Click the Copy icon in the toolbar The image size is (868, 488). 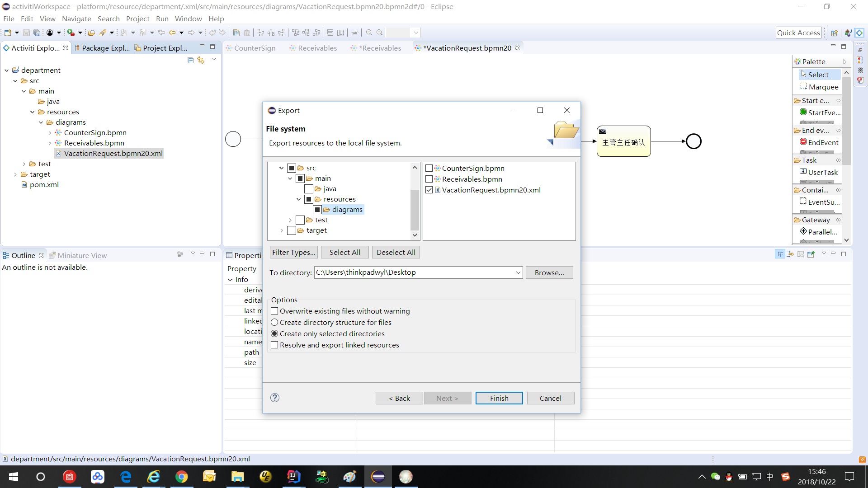[x=236, y=33]
